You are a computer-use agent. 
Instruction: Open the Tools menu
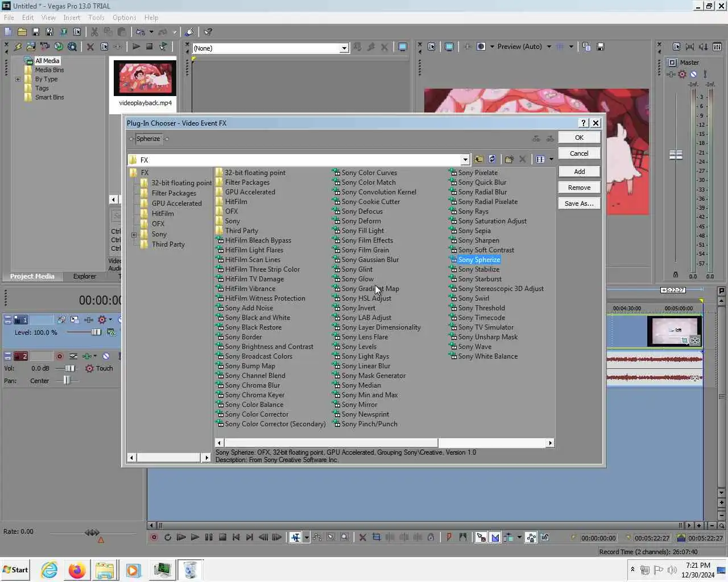tap(96, 18)
